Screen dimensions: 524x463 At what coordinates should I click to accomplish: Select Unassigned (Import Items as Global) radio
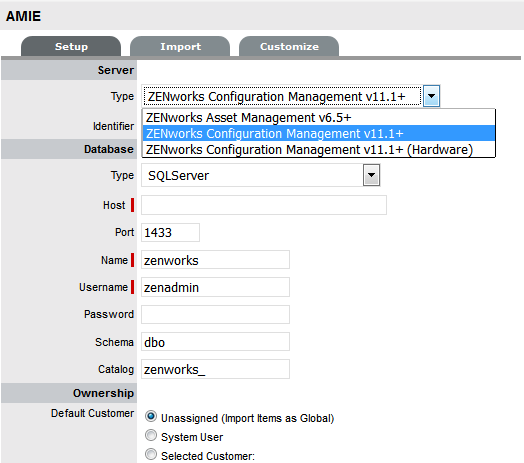tap(151, 417)
